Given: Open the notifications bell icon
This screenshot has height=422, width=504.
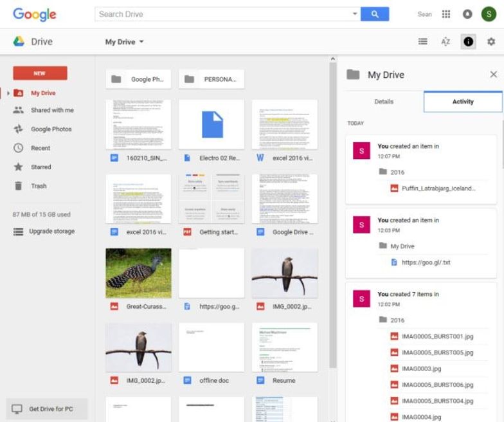Looking at the screenshot, I should tap(467, 14).
